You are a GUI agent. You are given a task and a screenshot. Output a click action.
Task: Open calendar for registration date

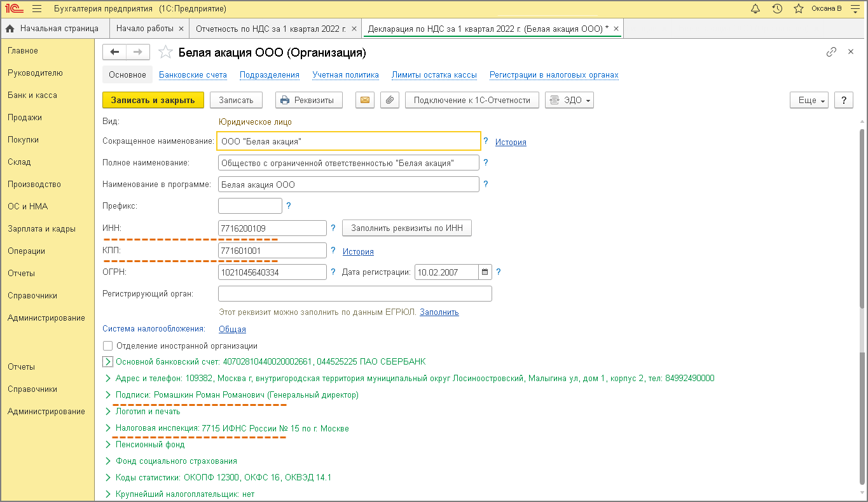485,272
